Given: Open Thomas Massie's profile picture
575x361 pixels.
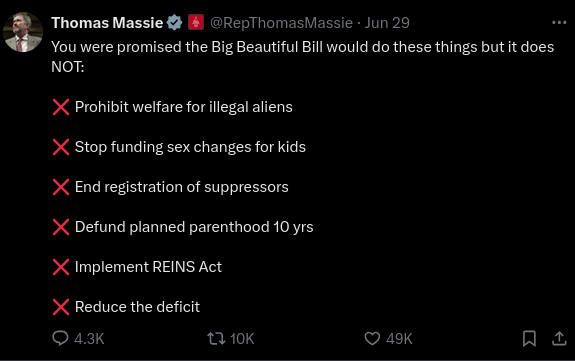Looking at the screenshot, I should 23,32.
